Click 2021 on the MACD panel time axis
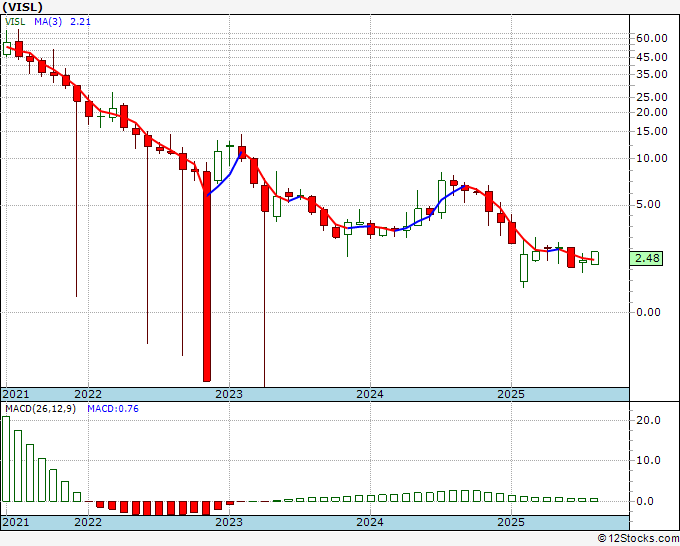Screen dimensions: 680x546 click(16, 522)
